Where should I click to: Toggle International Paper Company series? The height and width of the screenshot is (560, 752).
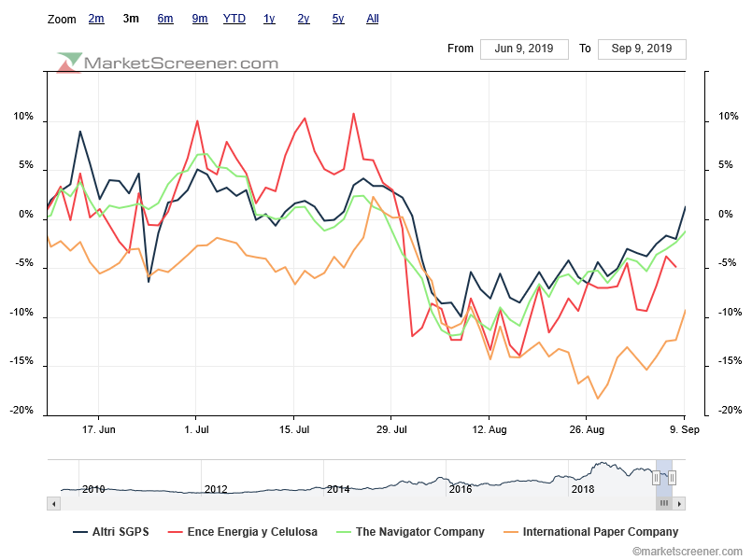[x=591, y=532]
